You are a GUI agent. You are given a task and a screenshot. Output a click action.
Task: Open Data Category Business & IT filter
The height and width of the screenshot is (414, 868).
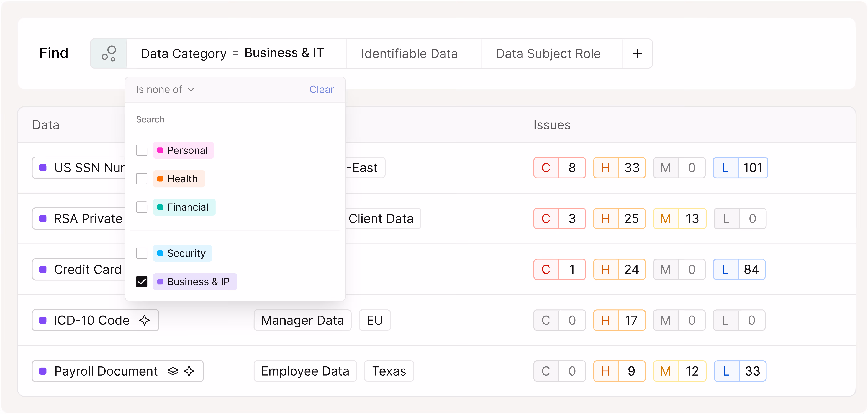click(232, 54)
